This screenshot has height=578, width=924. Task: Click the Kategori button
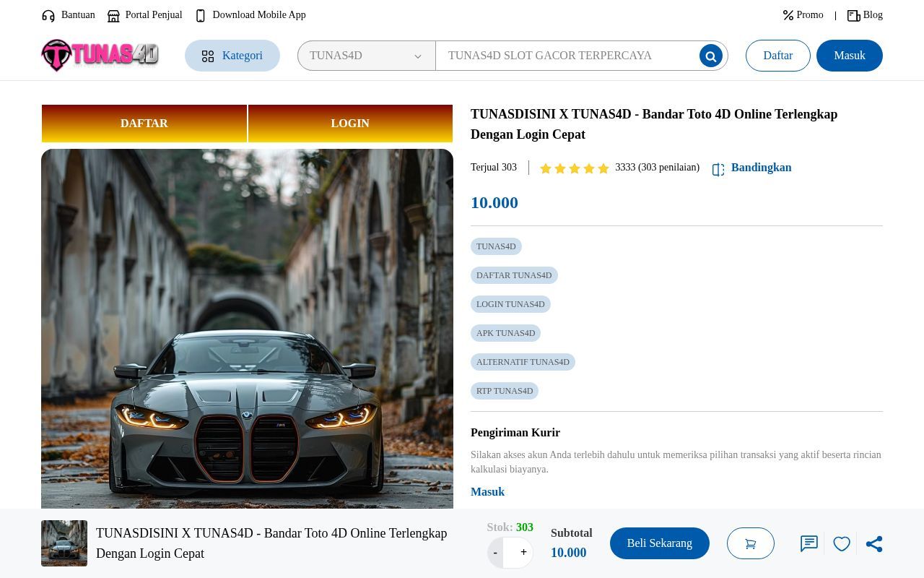pyautogui.click(x=232, y=56)
